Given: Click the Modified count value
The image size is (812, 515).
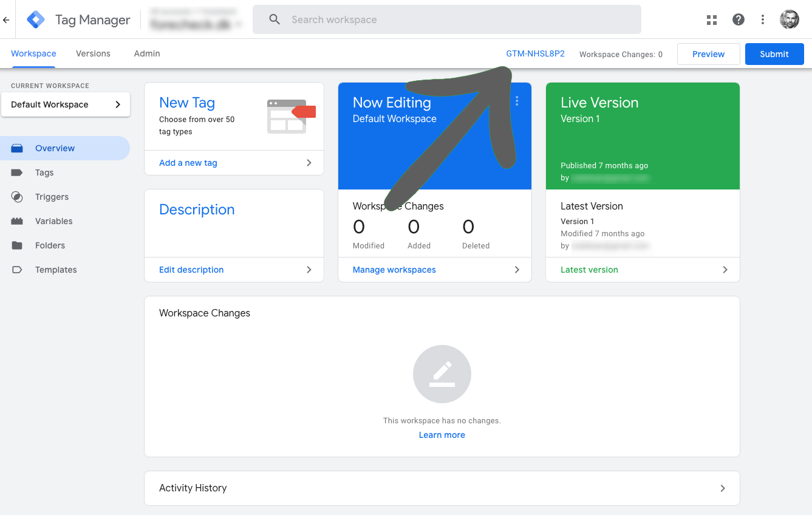Looking at the screenshot, I should tap(359, 227).
